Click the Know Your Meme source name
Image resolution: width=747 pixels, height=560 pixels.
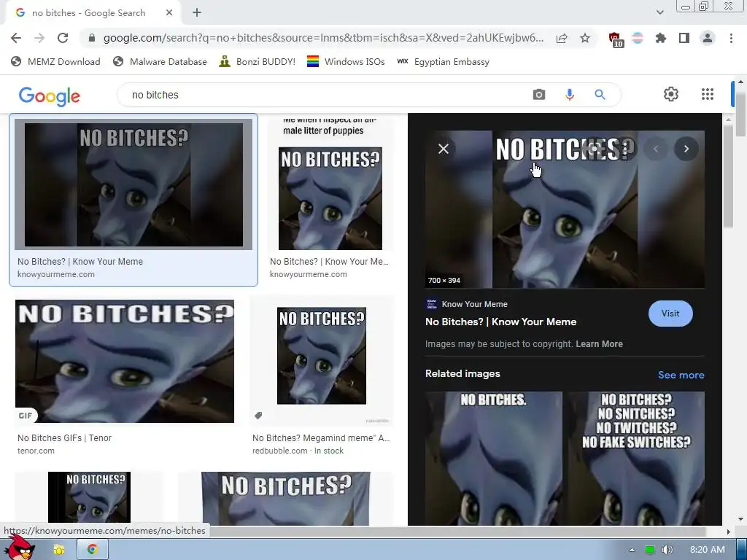474,304
